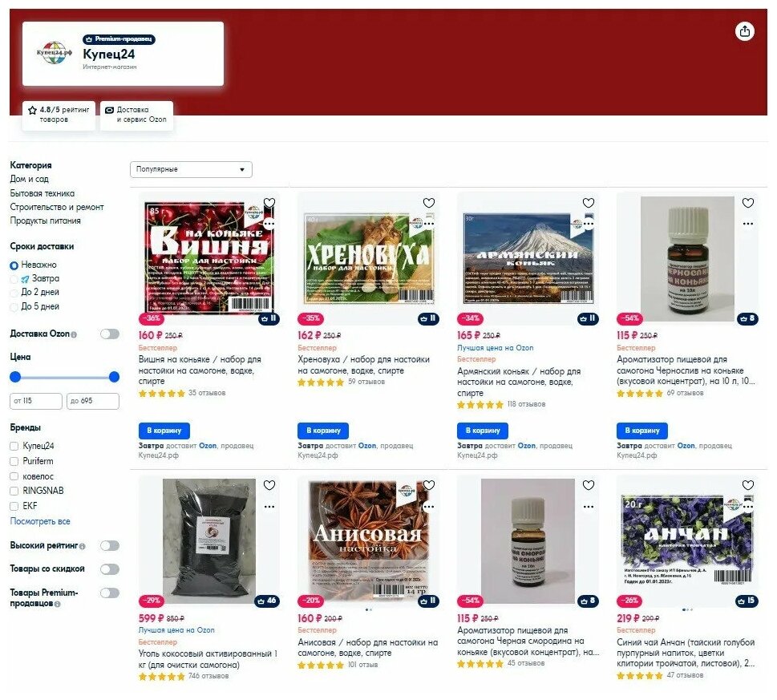
Task: Select the Завтра delivery radio option
Action: click(14, 279)
